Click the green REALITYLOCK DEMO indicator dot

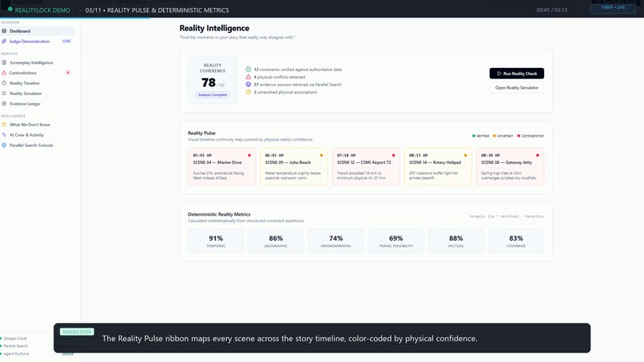10,9
